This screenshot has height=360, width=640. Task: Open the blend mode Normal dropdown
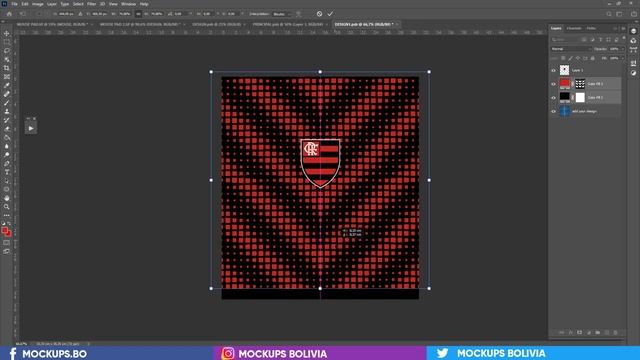click(x=571, y=49)
